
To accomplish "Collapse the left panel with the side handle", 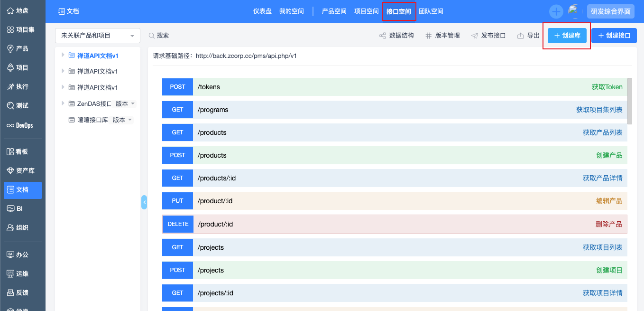I will [144, 202].
